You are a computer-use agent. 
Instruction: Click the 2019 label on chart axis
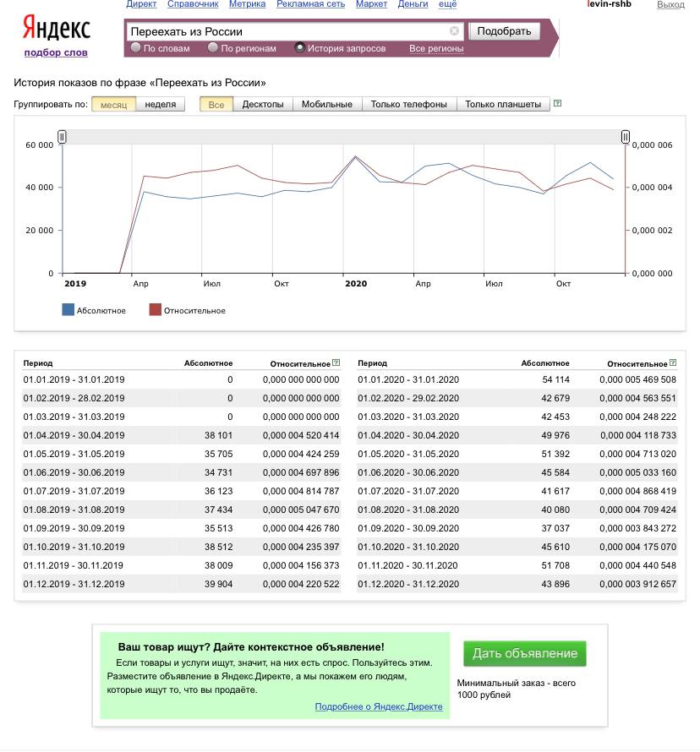(x=75, y=283)
